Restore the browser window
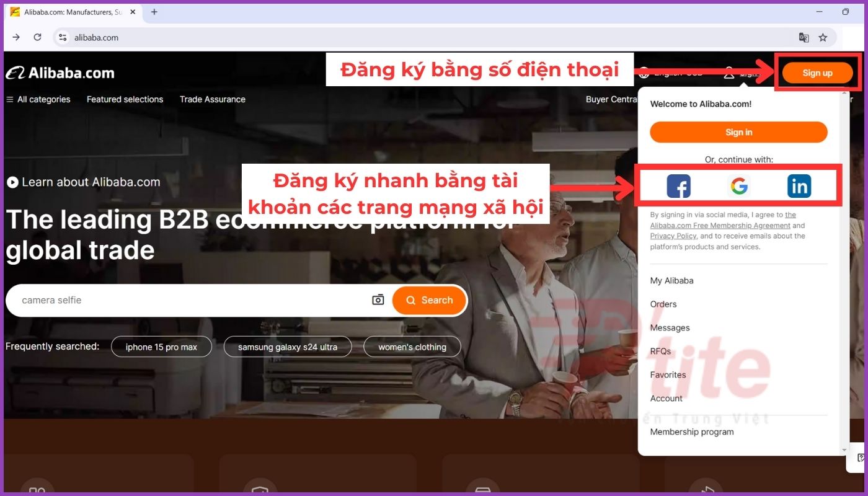868x496 pixels. tap(845, 12)
